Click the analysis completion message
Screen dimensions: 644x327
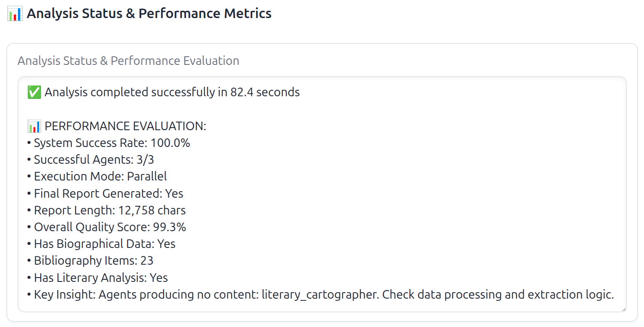point(172,92)
